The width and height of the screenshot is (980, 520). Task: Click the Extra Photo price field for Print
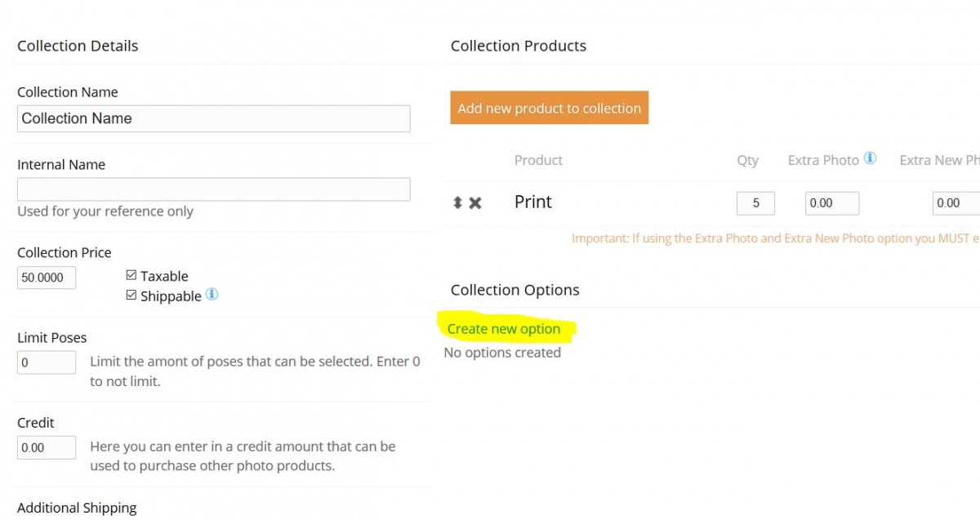(832, 203)
